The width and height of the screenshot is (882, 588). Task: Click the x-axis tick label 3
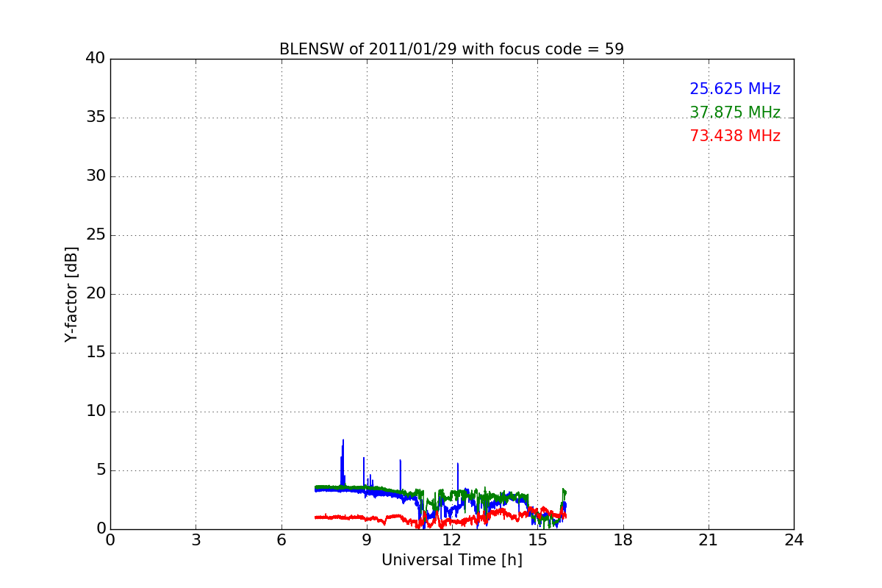point(196,540)
